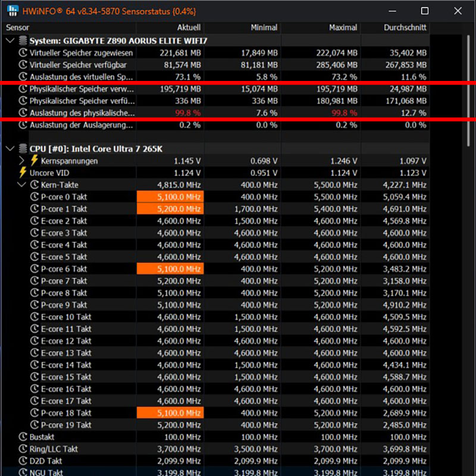Click the clock icon of E-core 12 Takt

point(35,340)
